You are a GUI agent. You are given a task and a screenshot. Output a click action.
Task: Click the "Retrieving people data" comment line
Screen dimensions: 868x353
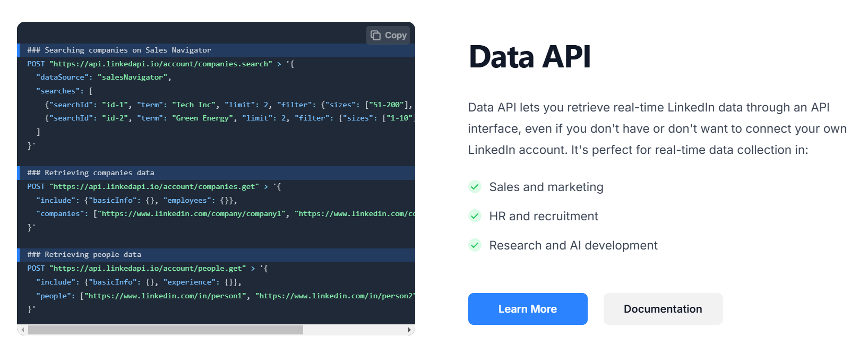[x=216, y=254]
